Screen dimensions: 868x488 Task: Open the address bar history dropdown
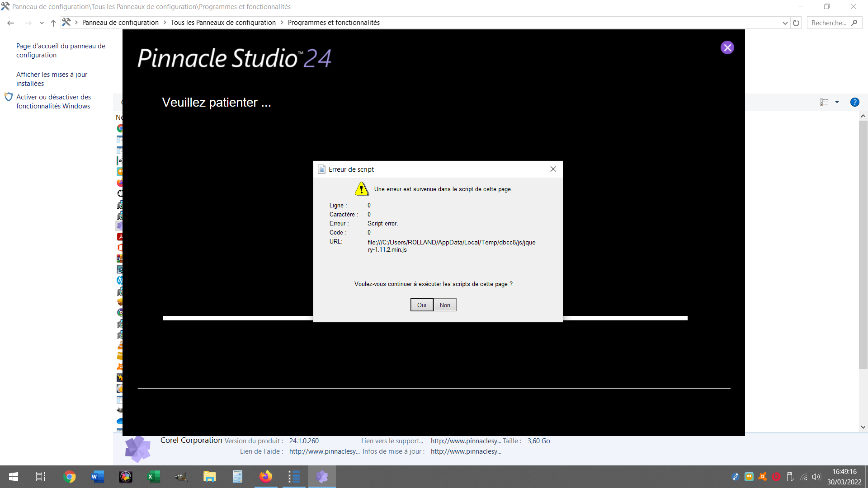tap(785, 23)
